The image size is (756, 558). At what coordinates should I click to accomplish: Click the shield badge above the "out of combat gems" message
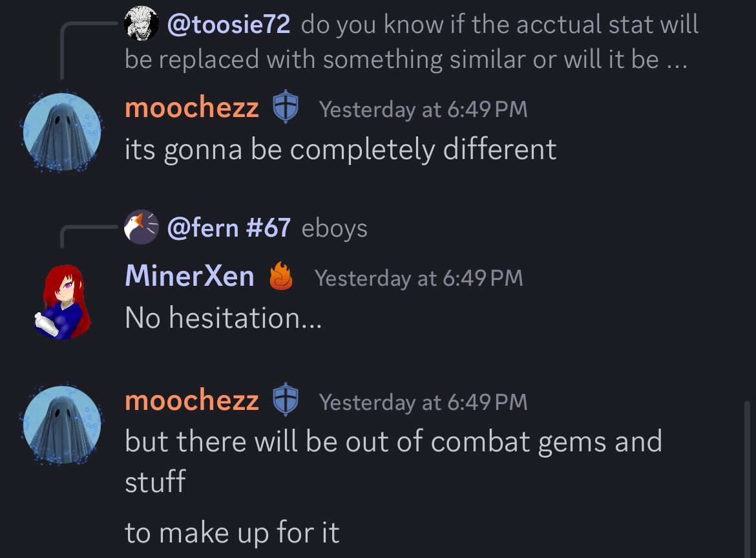tap(285, 401)
